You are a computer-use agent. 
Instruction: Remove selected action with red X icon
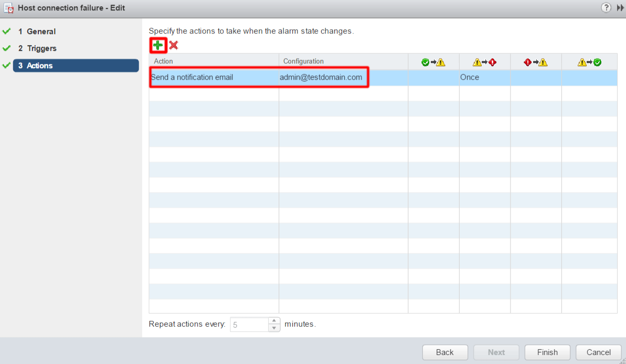point(173,45)
